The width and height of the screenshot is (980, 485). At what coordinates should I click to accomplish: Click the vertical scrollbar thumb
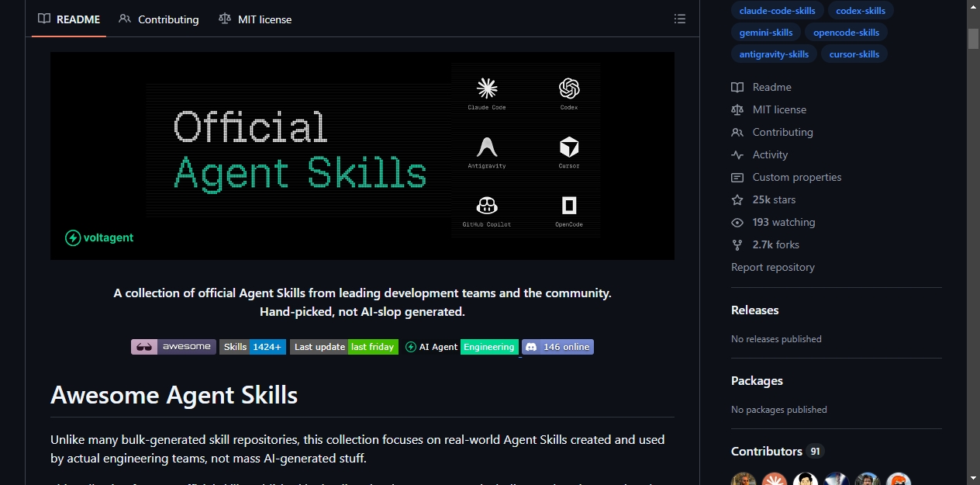click(x=973, y=39)
